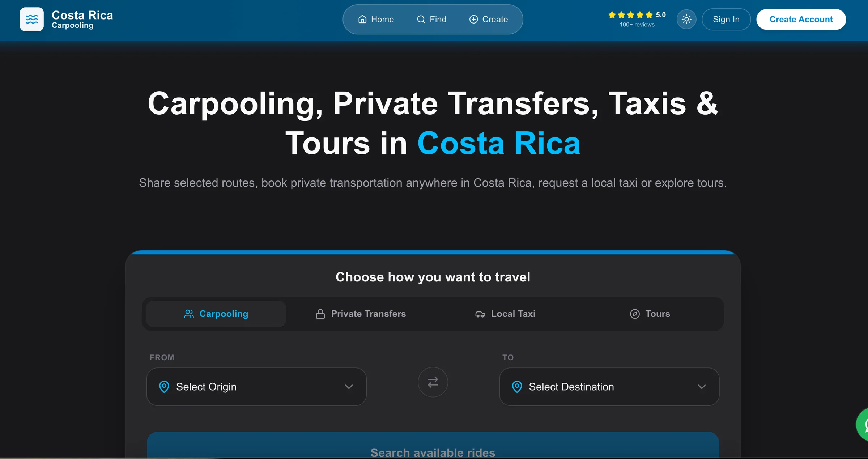The width and height of the screenshot is (868, 459).
Task: Open the Select Origin combo box
Action: [x=256, y=387]
